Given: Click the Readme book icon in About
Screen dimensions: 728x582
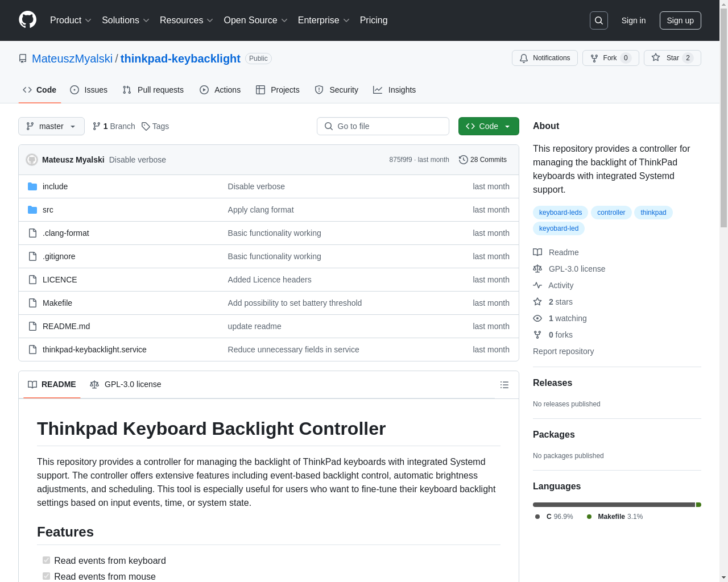Looking at the screenshot, I should (x=537, y=252).
